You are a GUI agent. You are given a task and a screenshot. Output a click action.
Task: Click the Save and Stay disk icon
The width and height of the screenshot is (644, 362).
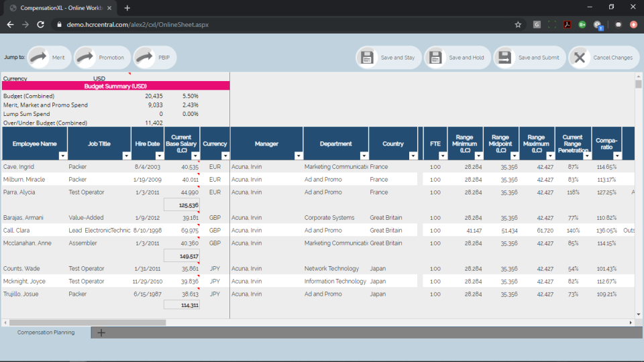367,58
